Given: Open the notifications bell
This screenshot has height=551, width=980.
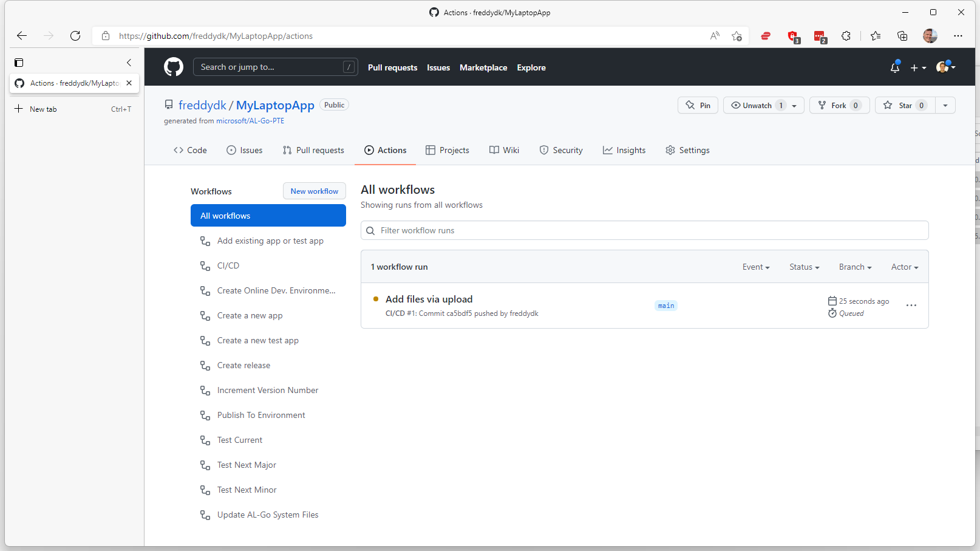Looking at the screenshot, I should tap(894, 67).
